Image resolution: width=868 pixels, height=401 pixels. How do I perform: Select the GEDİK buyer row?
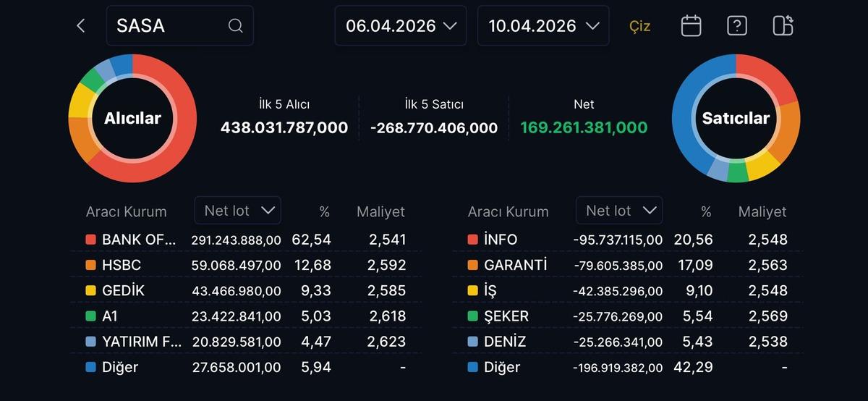(x=245, y=291)
